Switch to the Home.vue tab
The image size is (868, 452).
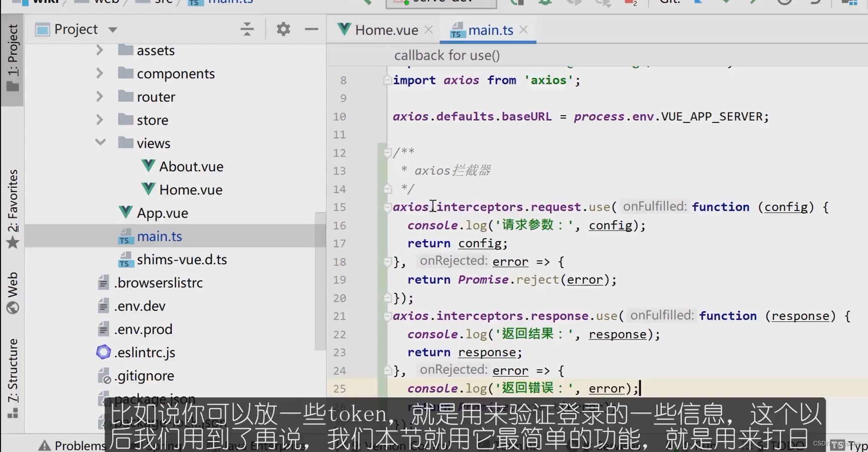point(386,30)
